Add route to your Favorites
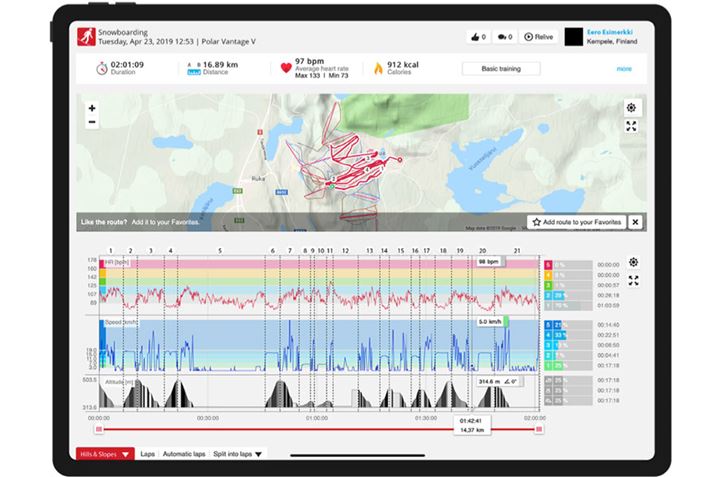Viewport: 715px width, 477px height. coord(576,222)
